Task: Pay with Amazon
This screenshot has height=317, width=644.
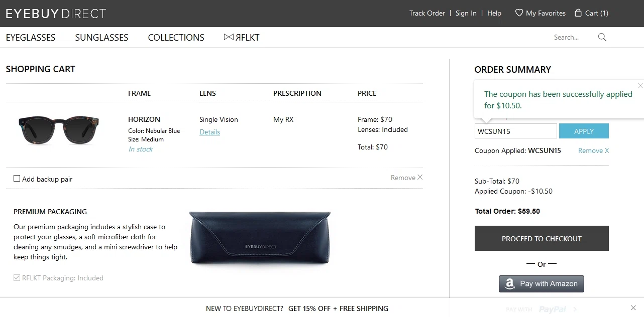Action: [x=542, y=283]
